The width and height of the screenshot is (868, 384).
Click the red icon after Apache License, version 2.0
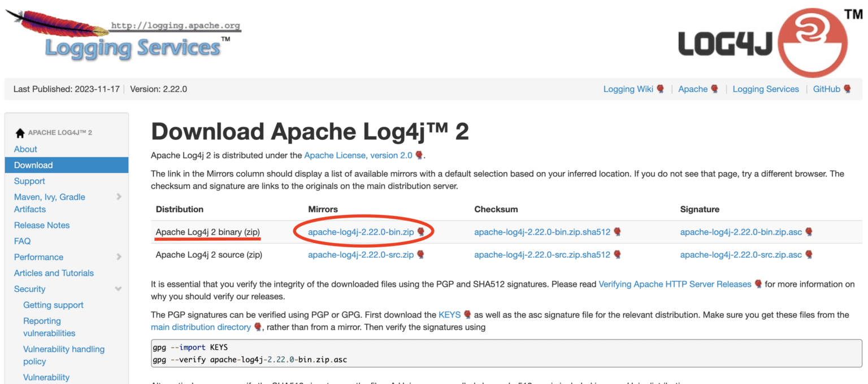coord(420,155)
